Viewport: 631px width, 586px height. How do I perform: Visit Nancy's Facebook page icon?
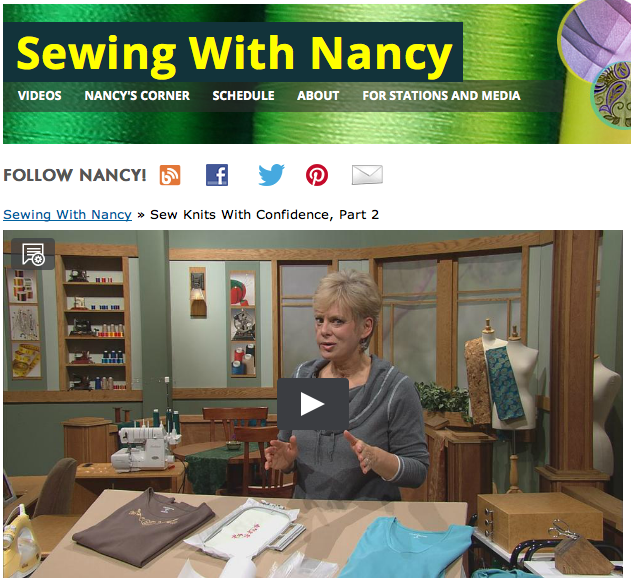point(217,175)
